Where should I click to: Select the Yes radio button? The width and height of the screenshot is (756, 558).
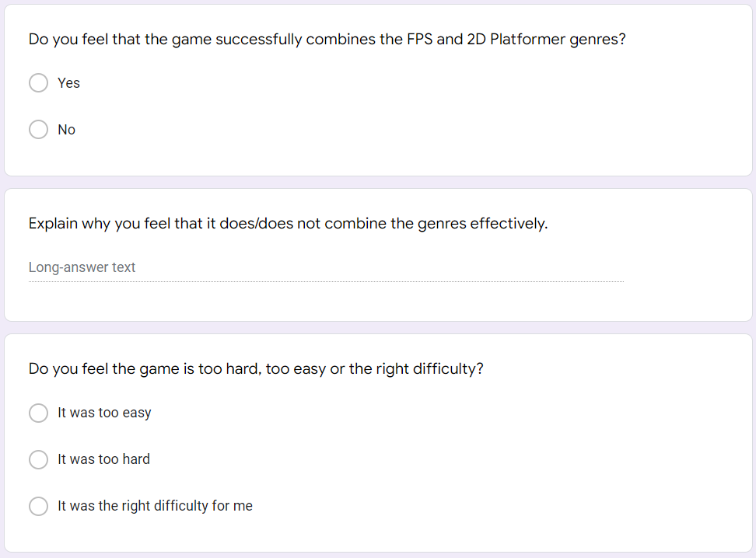39,83
